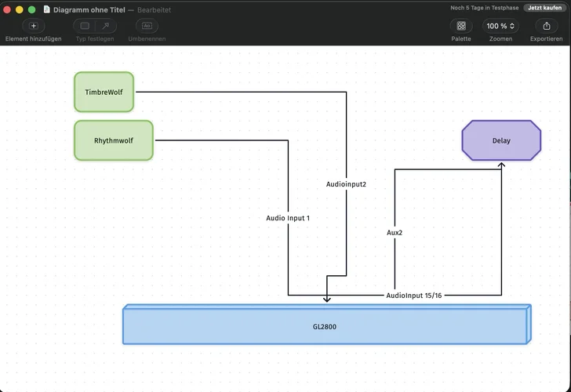
Task: Select the purple Delay node
Action: pos(501,140)
